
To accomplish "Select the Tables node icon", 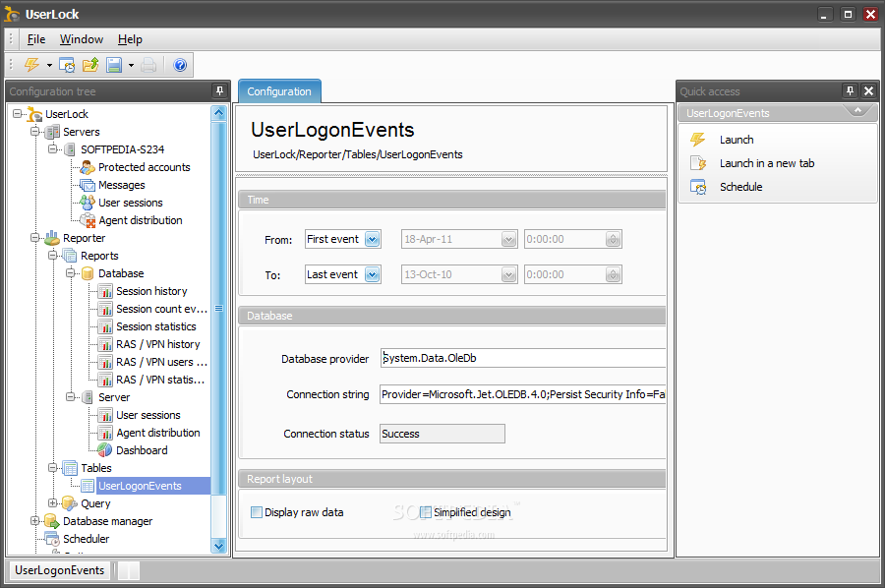I will [70, 468].
